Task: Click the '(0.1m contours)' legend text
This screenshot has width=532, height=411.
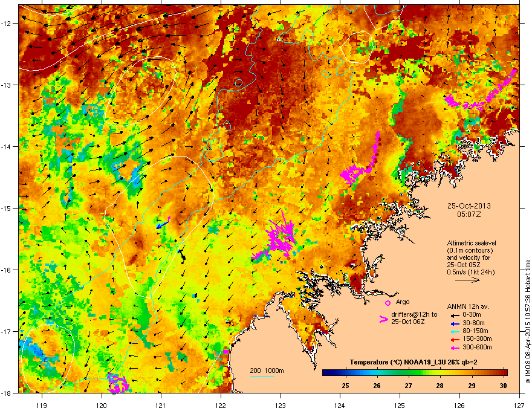Action: 470,251
